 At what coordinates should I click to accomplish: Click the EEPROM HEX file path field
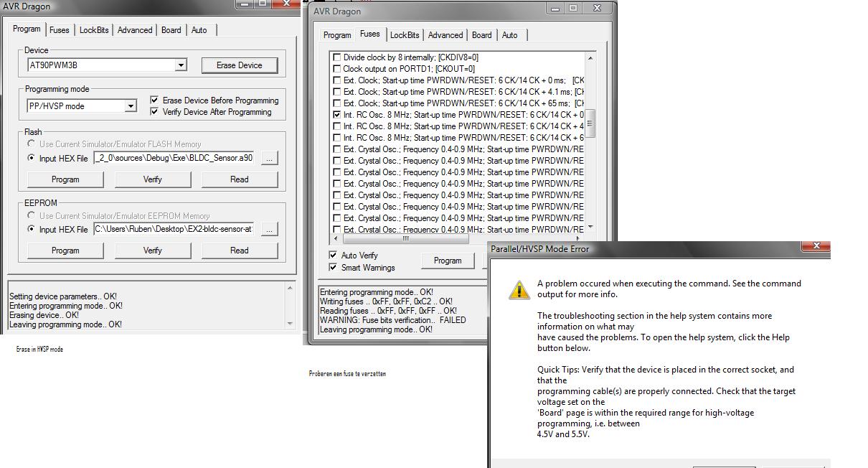(x=173, y=230)
